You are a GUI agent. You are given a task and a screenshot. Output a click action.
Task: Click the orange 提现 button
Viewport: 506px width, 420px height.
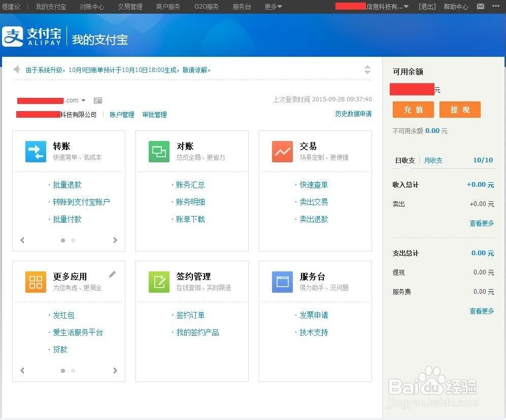(460, 110)
